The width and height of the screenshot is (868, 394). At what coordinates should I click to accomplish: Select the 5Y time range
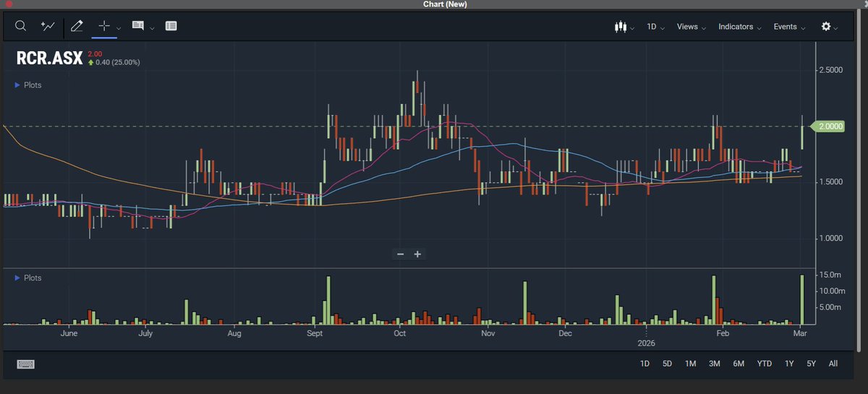[812, 364]
